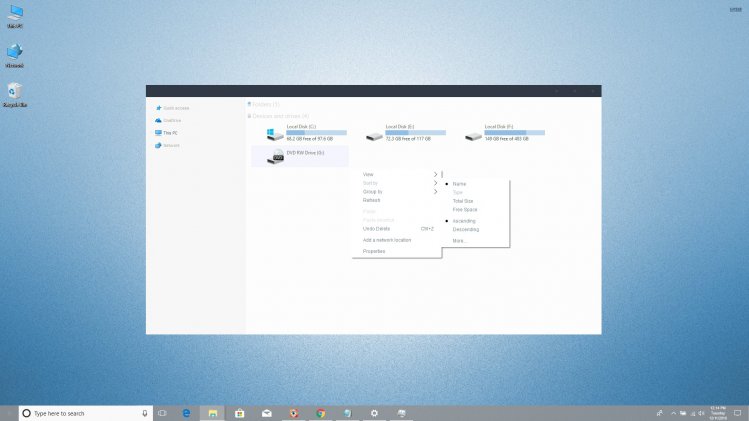Screen dimensions: 749x421
Task: Click the File Explorer taskbar icon
Action: coord(213,413)
